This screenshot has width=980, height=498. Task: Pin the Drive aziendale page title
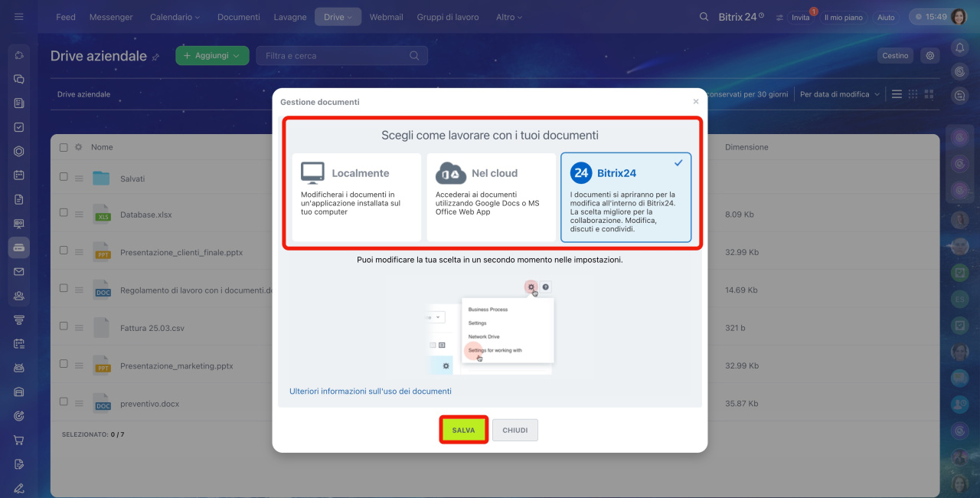pyautogui.click(x=156, y=57)
